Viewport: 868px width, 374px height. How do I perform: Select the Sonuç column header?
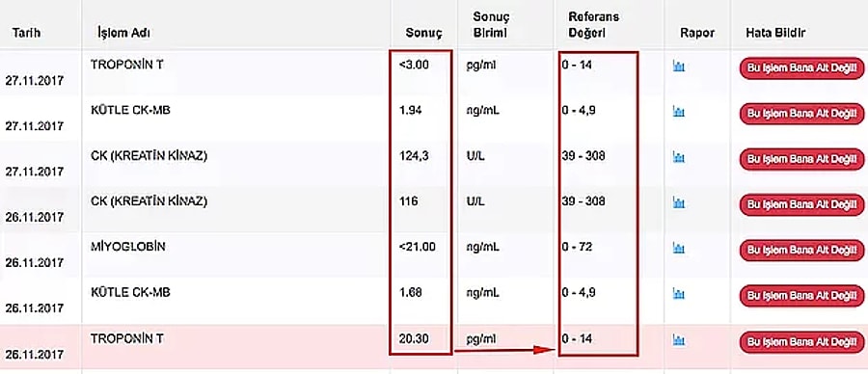tap(423, 33)
